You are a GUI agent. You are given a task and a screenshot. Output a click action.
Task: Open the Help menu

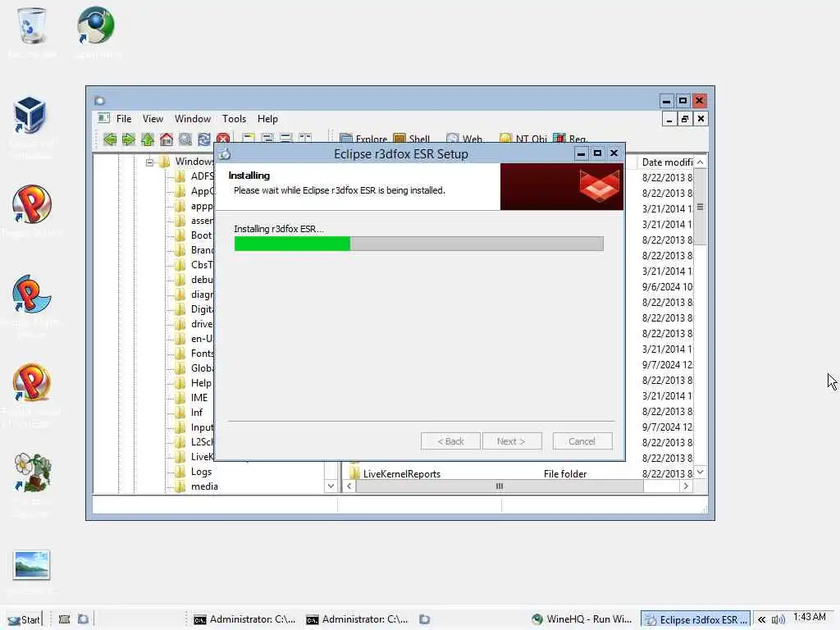[x=267, y=119]
